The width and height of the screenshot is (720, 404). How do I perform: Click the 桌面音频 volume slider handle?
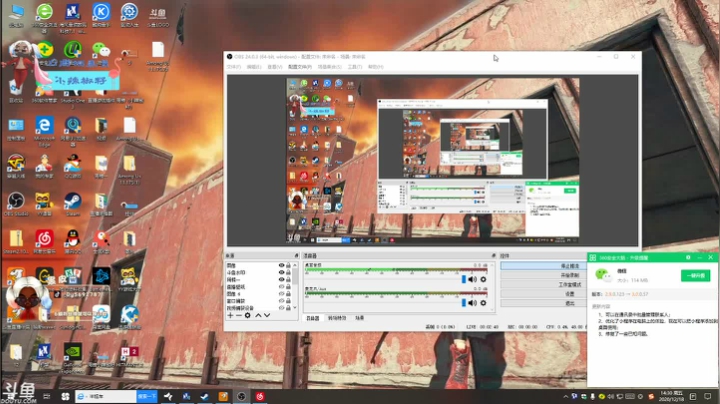coord(464,279)
